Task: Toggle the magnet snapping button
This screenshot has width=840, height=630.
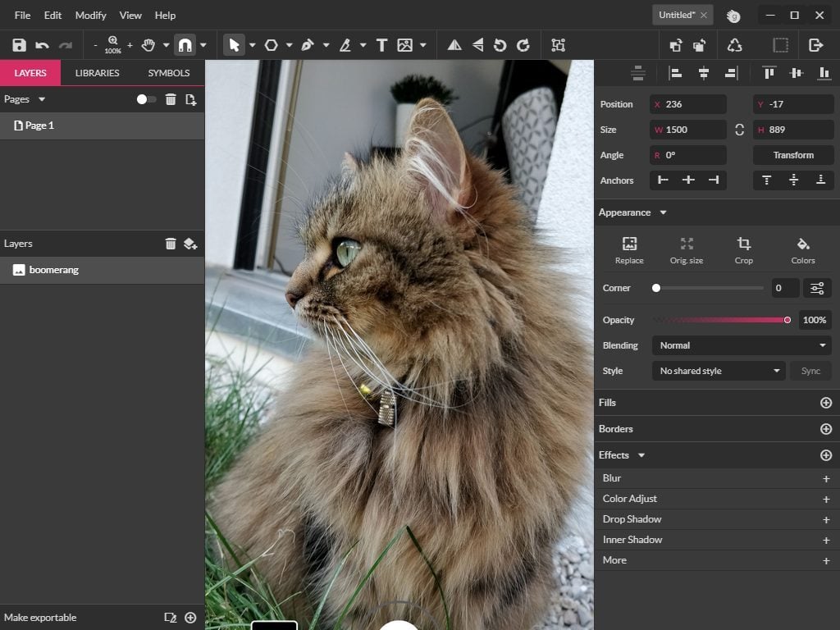Action: point(185,45)
